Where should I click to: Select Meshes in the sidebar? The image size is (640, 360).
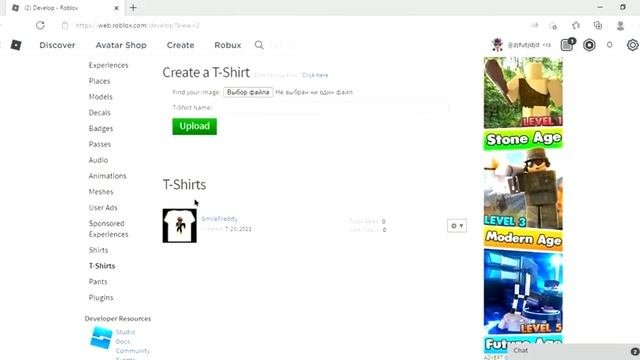tap(101, 192)
